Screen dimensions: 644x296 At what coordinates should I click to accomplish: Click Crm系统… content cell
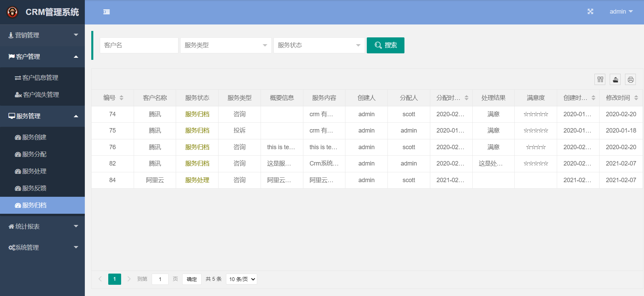click(x=324, y=163)
